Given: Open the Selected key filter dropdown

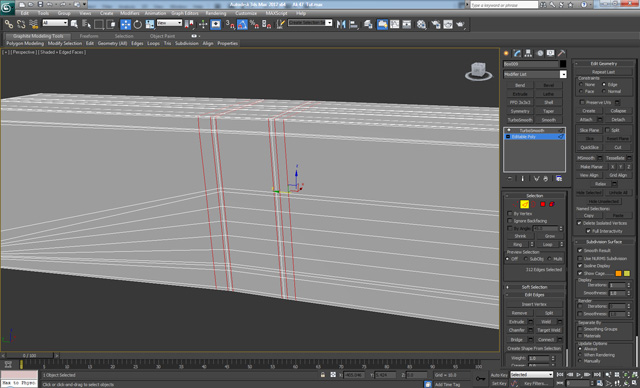Looking at the screenshot, I should pyautogui.click(x=531, y=375).
